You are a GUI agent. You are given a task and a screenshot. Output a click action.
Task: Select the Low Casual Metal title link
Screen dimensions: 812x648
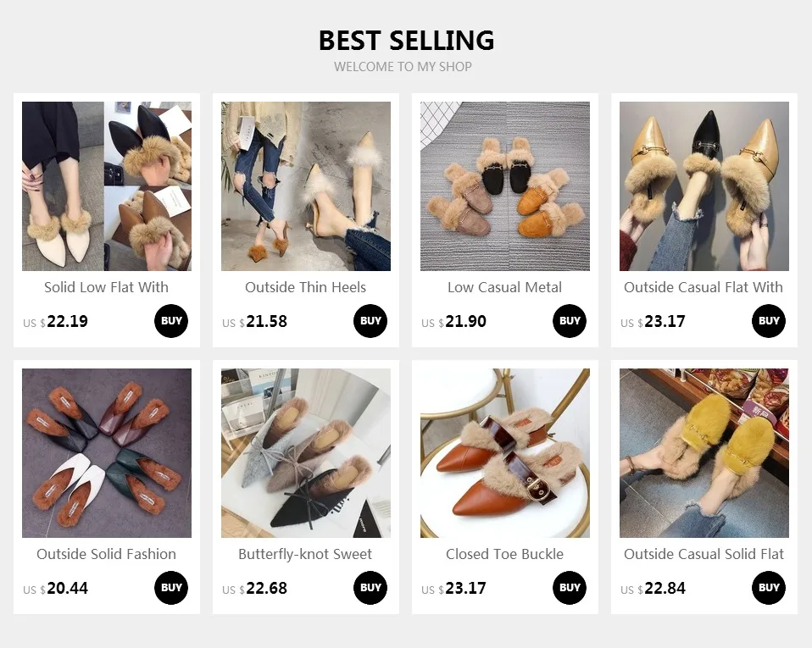point(505,287)
